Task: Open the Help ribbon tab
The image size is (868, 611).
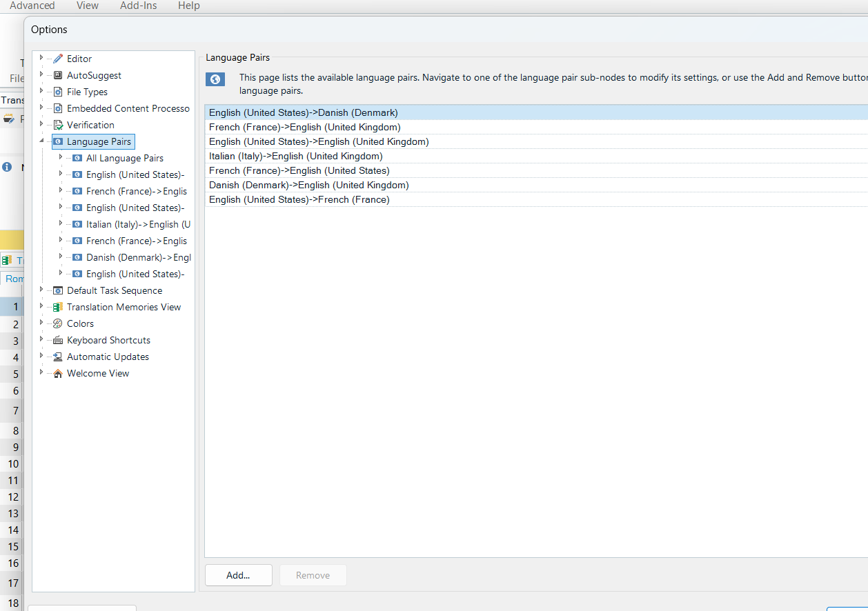Action: tap(188, 6)
